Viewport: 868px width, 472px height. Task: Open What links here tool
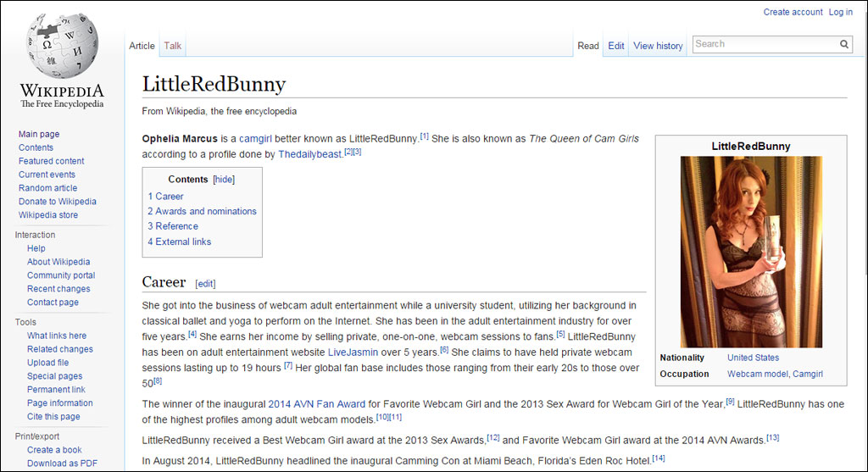tap(57, 336)
